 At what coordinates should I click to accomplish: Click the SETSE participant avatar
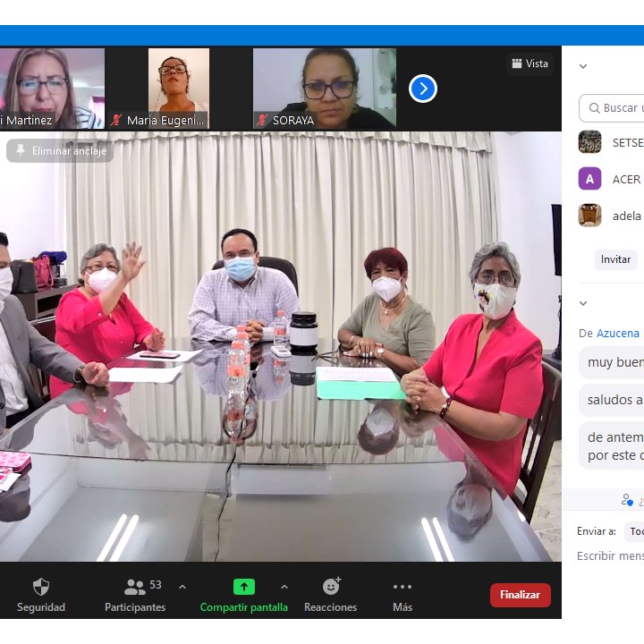[x=589, y=142]
